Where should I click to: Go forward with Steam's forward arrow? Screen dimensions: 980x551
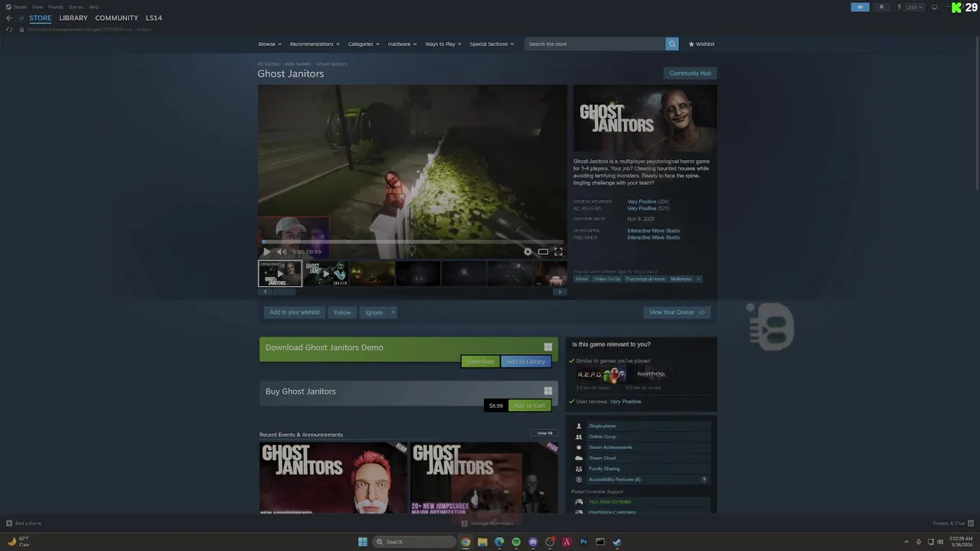tap(21, 18)
